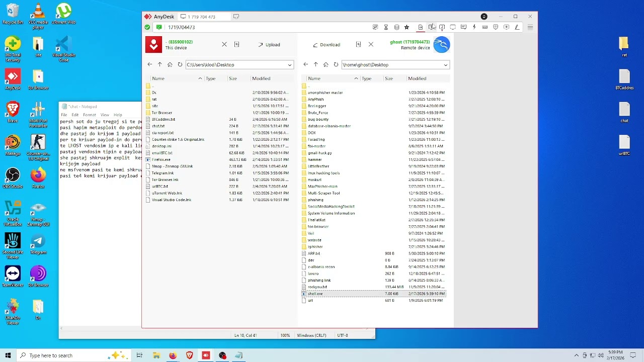Open the AnyDesk hamburger main menu
The height and width of the screenshot is (362, 644).
pos(530,27)
